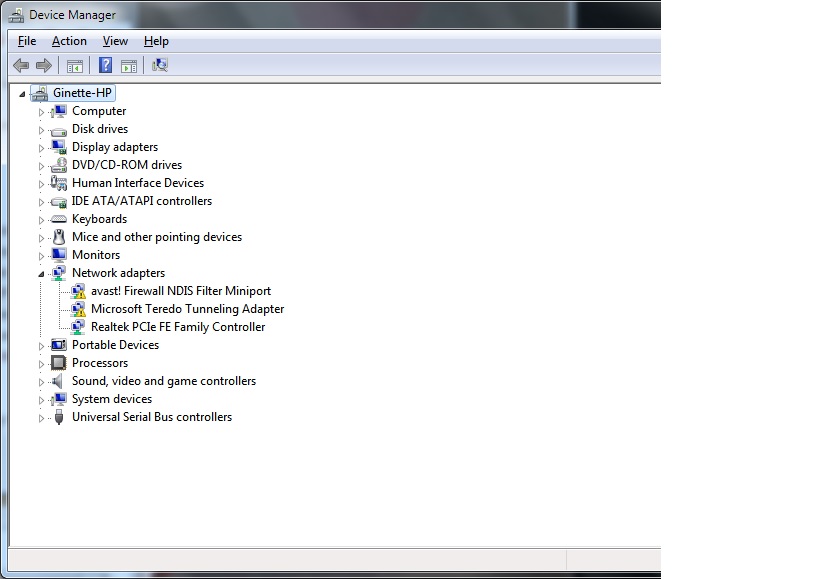Collapse the Network adapters arrow
Screen dimensions: 819x579
[41, 274]
